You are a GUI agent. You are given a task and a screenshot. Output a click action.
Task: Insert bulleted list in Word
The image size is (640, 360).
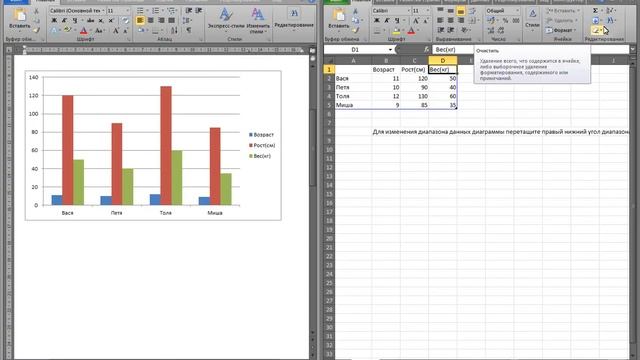tap(141, 11)
